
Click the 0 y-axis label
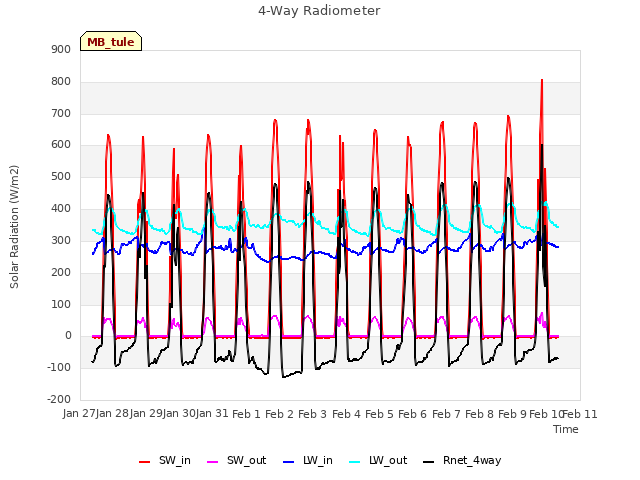coord(68,336)
